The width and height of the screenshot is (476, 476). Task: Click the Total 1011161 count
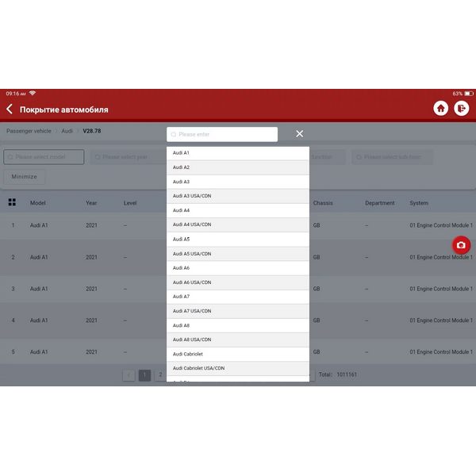tap(338, 374)
